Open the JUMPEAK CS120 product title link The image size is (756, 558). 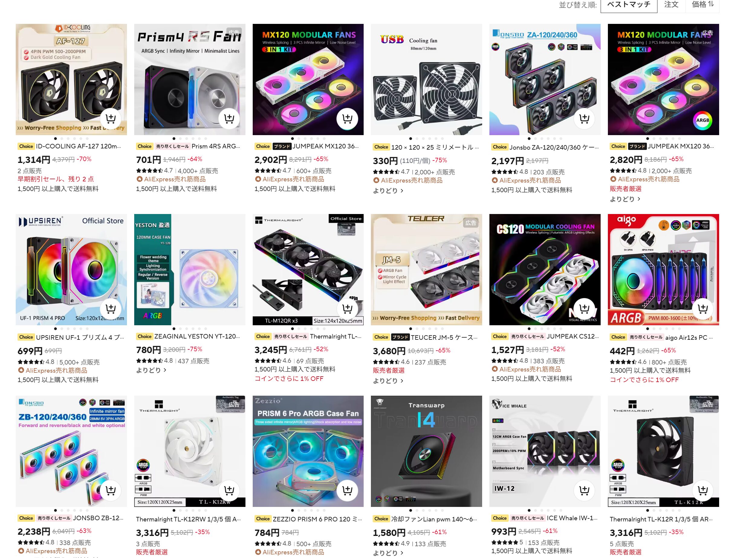pos(571,336)
